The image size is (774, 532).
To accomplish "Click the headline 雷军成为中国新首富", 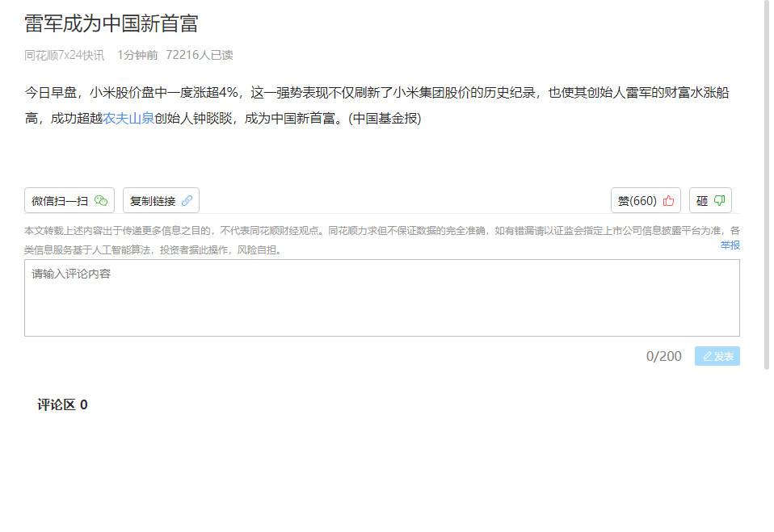I will click(x=111, y=23).
